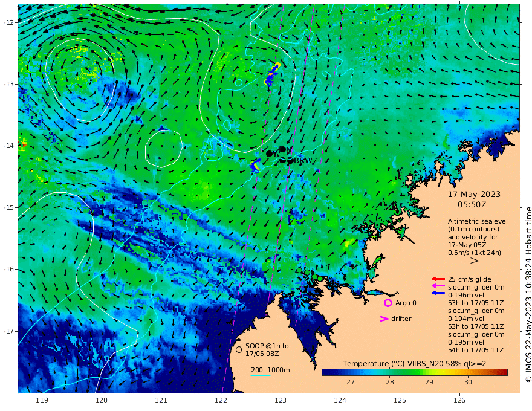Click longitude tick label 119

[42, 401]
